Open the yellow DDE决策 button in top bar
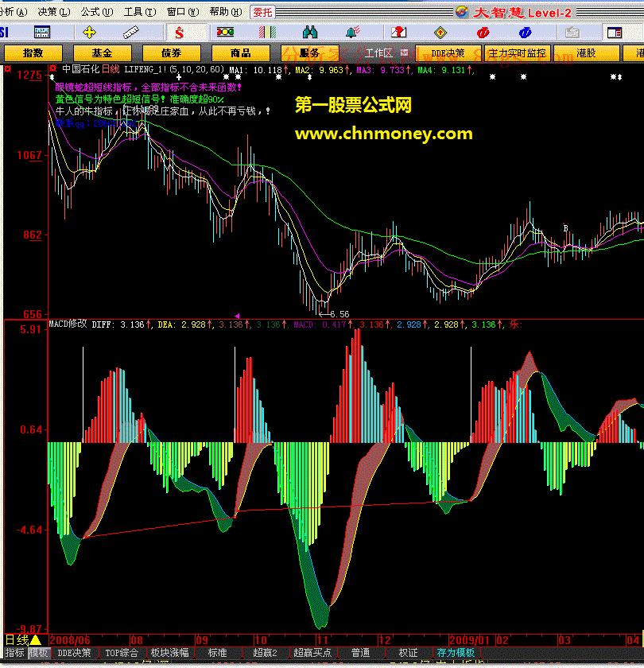 (x=448, y=52)
